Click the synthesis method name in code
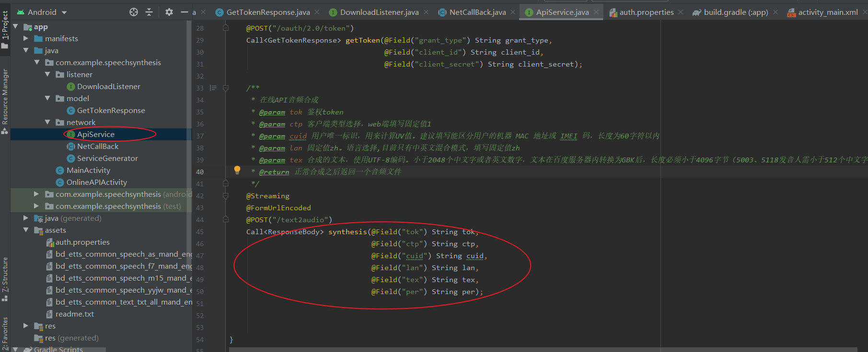Viewport: 868px width, 352px height. [x=347, y=232]
